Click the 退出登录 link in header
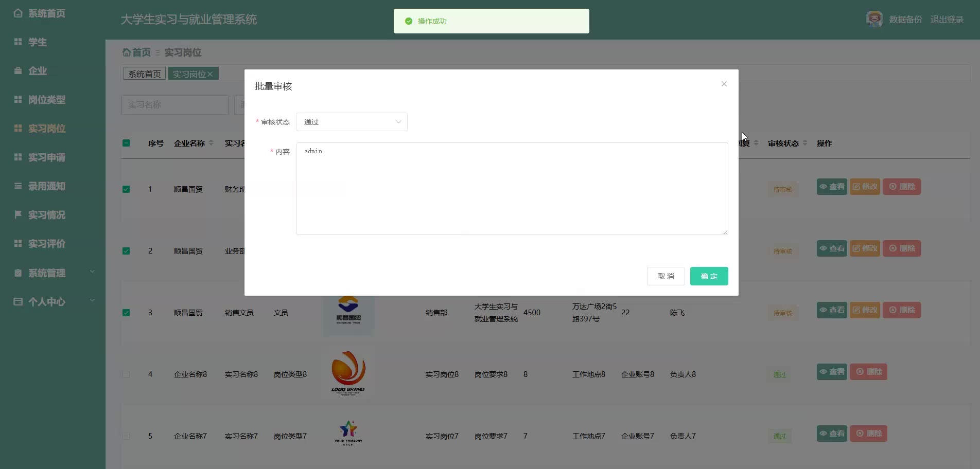 [x=947, y=20]
